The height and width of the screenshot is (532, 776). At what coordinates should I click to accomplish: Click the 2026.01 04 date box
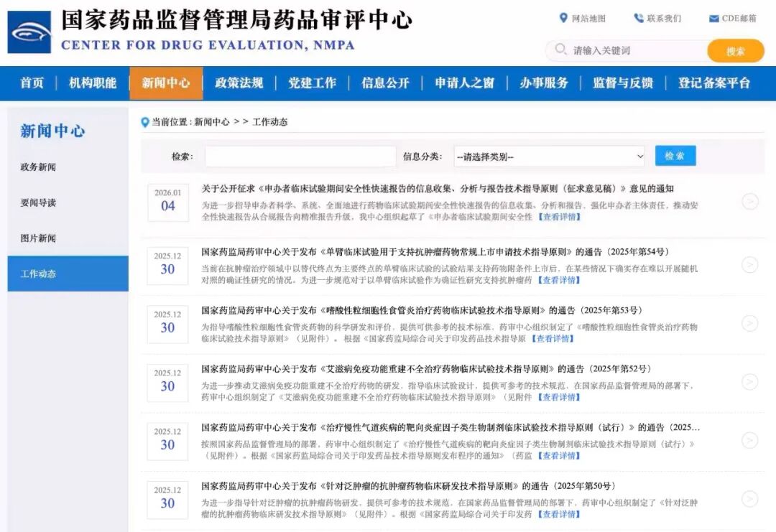coord(167,202)
